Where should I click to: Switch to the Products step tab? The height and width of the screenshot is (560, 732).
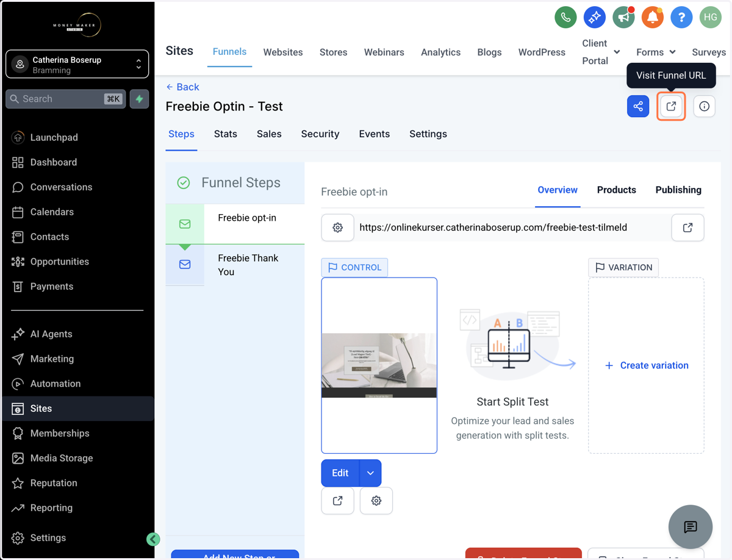click(x=617, y=190)
